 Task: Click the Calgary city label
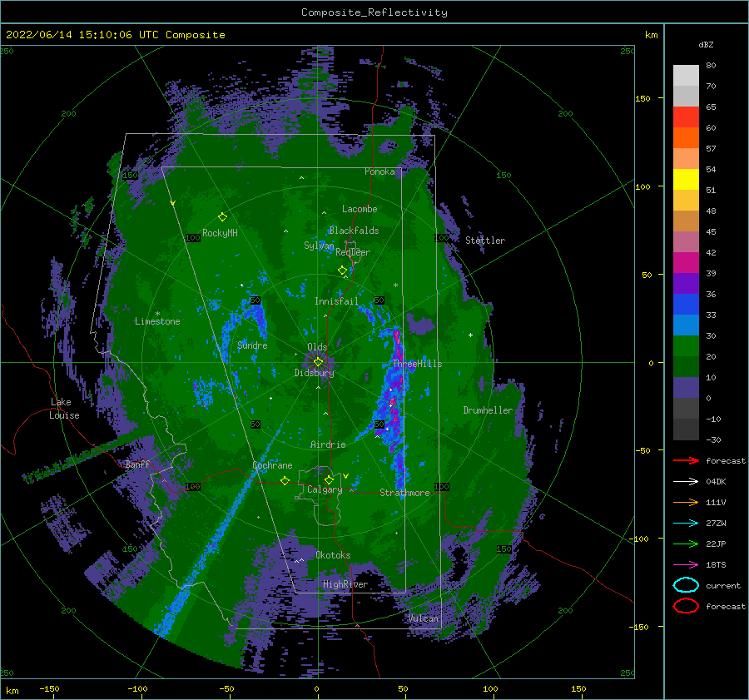click(325, 489)
